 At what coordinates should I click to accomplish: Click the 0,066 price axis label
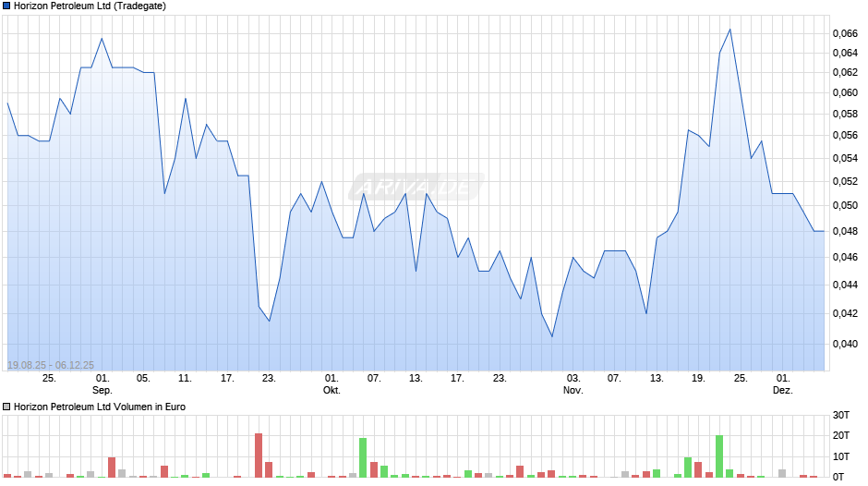845,34
